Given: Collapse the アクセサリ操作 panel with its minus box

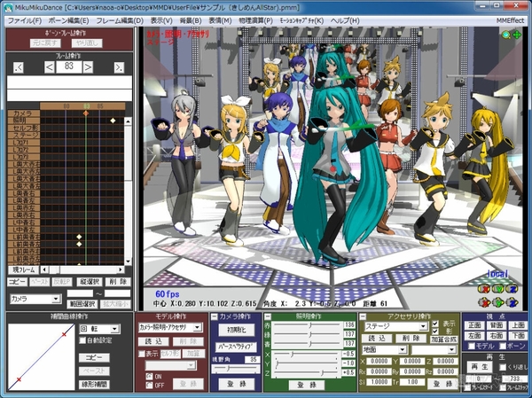Looking at the screenshot, I should click(x=363, y=317).
